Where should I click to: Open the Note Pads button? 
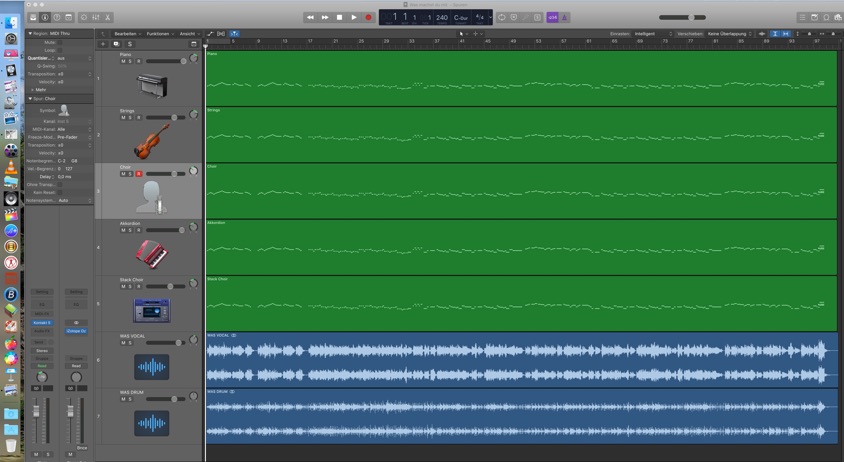814,17
